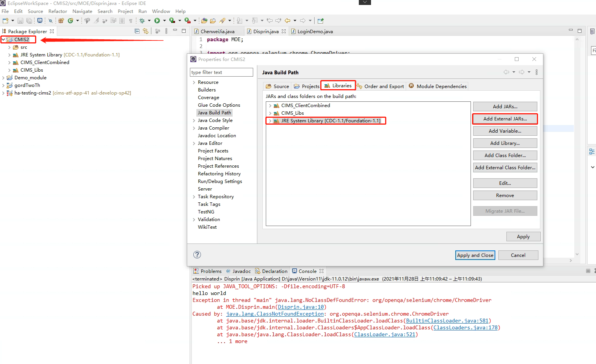Expand Demo_module project in Package Explorer
The height and width of the screenshot is (364, 596).
click(3, 78)
